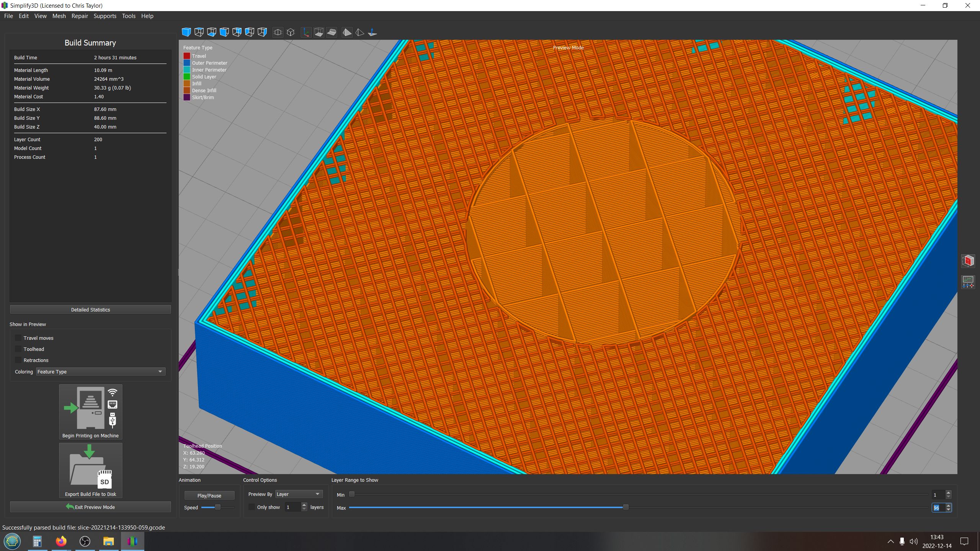Click Begin Printing on Machine
Screen dimensions: 980x551
(91, 412)
